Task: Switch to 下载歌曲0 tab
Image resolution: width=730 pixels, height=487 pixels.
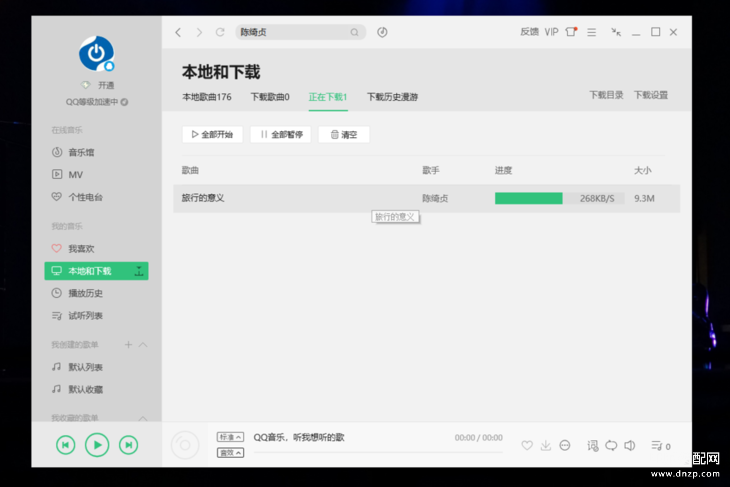Action: 270,97
